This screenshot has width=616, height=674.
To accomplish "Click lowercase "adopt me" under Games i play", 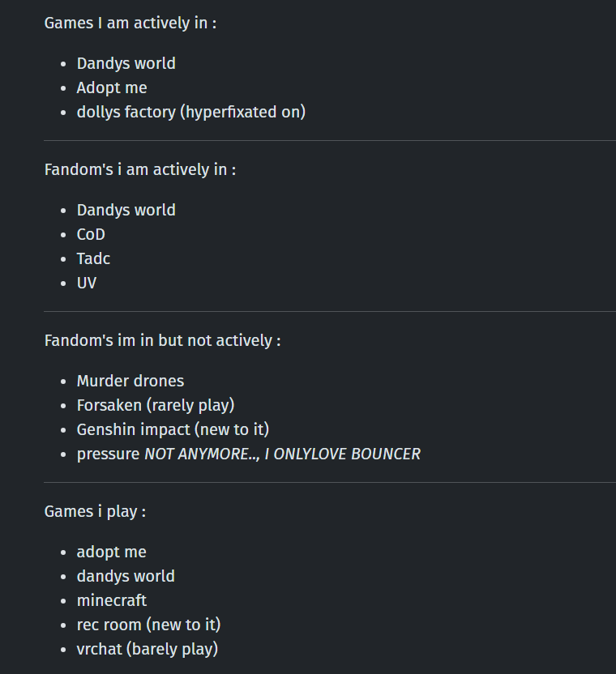I will [111, 552].
